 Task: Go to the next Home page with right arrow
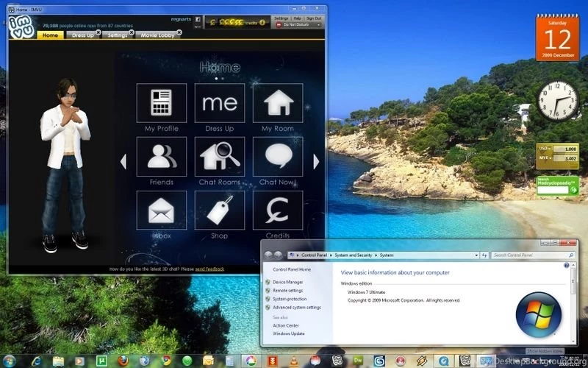click(x=316, y=161)
